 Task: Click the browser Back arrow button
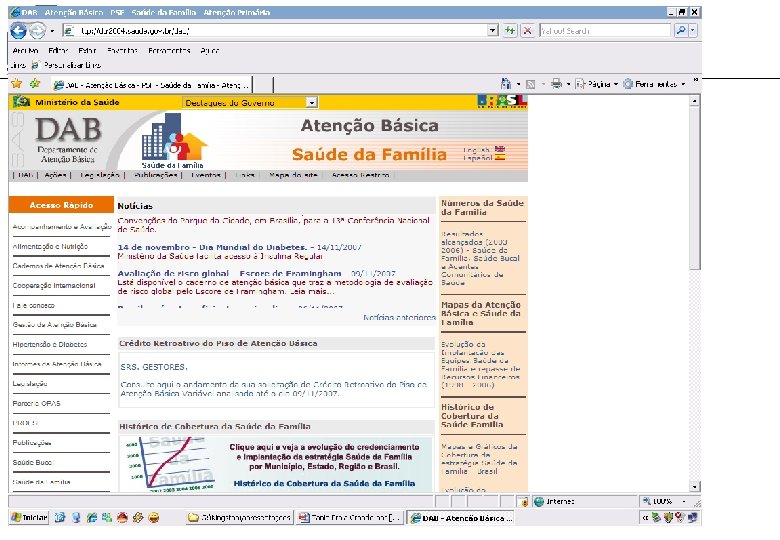(x=18, y=31)
